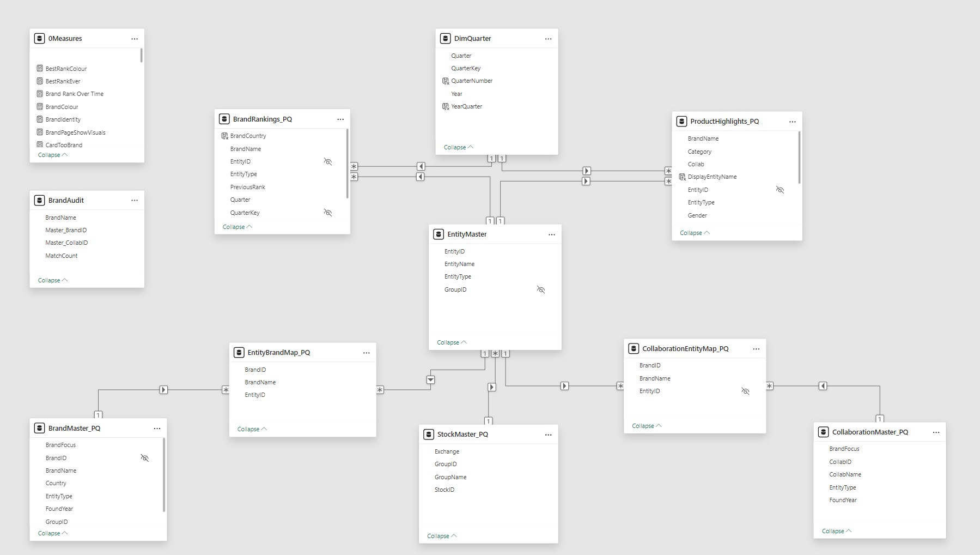
Task: Select the measure icon beside BrandColour
Action: (39, 106)
